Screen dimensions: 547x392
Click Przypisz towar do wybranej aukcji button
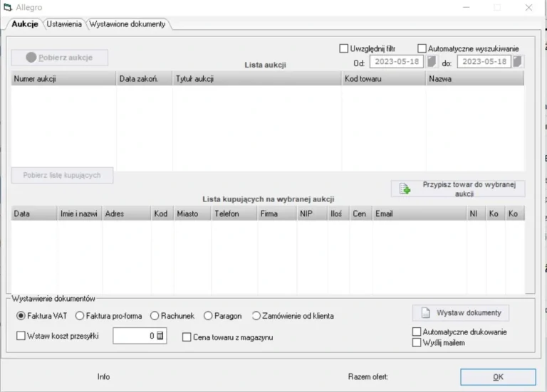[458, 189]
